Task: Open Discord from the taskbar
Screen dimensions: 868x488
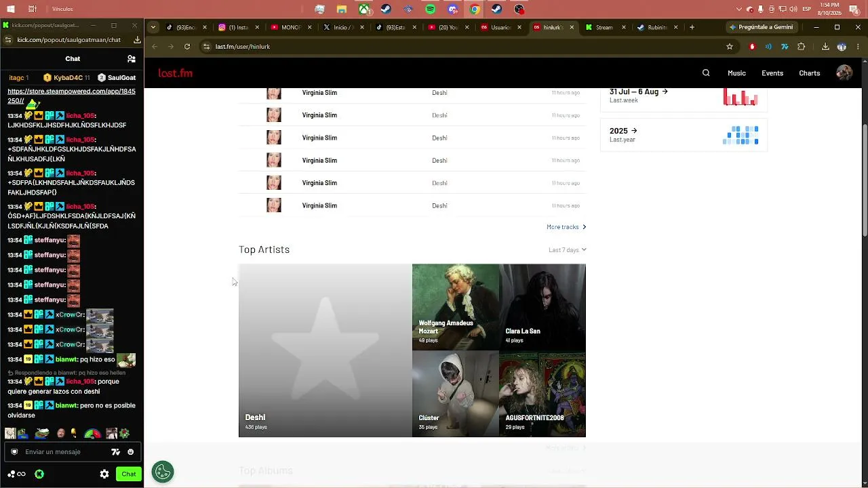Action: tap(453, 9)
